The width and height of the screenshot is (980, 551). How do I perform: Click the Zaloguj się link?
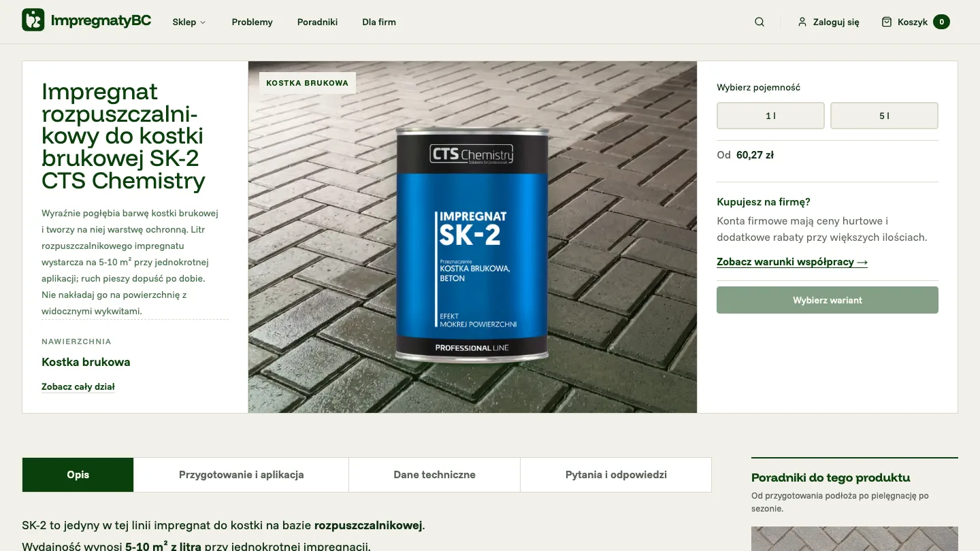836,22
